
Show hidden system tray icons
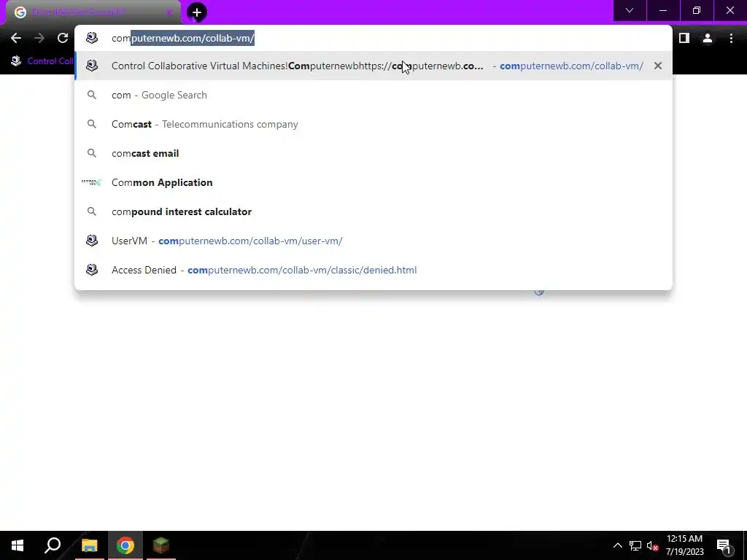617,545
